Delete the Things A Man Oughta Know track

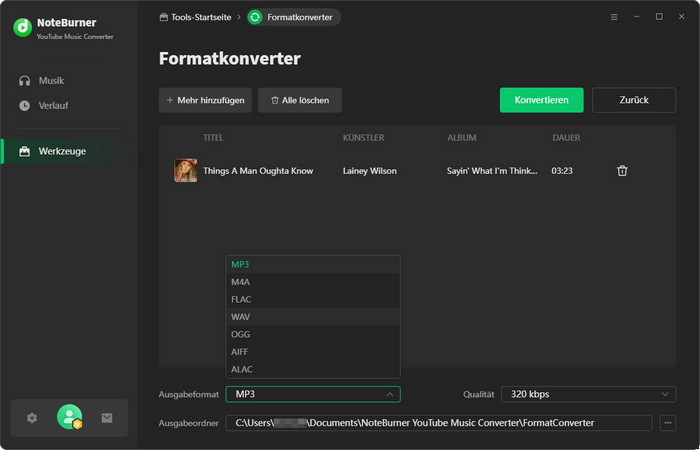[x=622, y=171]
